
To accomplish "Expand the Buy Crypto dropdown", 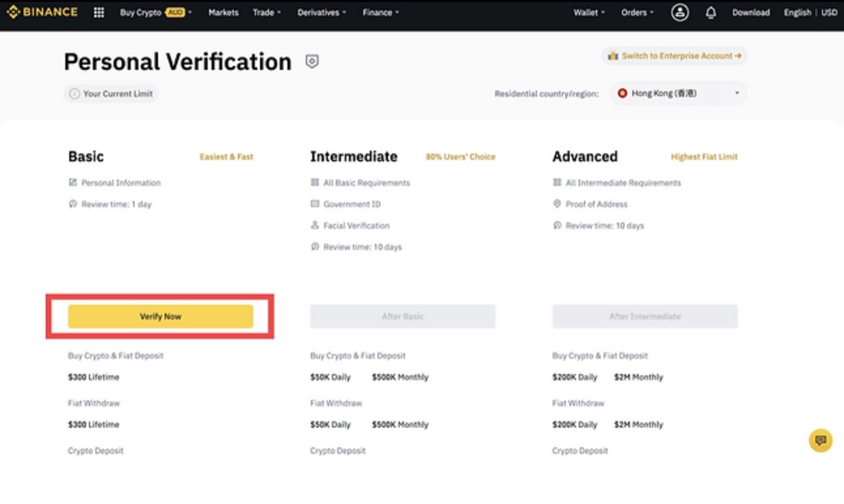I will 155,12.
